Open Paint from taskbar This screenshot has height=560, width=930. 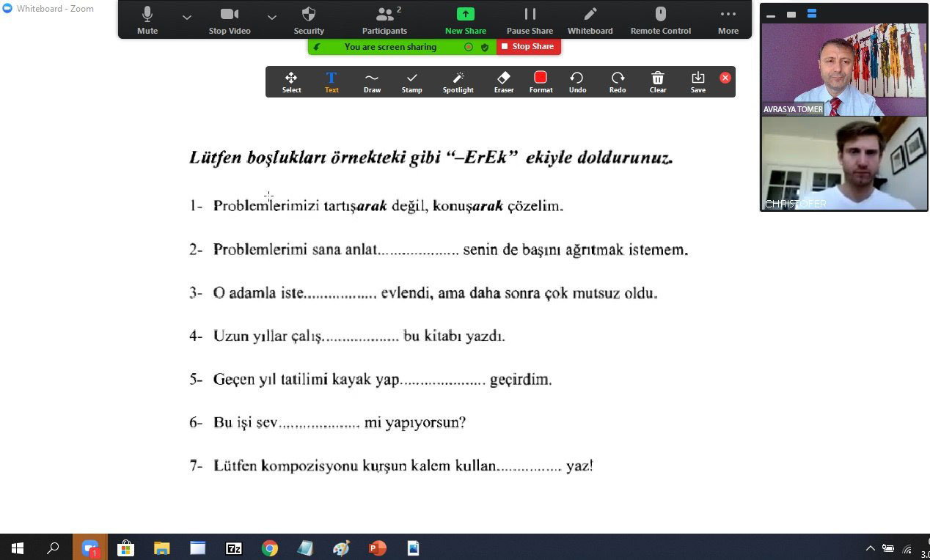[x=341, y=548]
